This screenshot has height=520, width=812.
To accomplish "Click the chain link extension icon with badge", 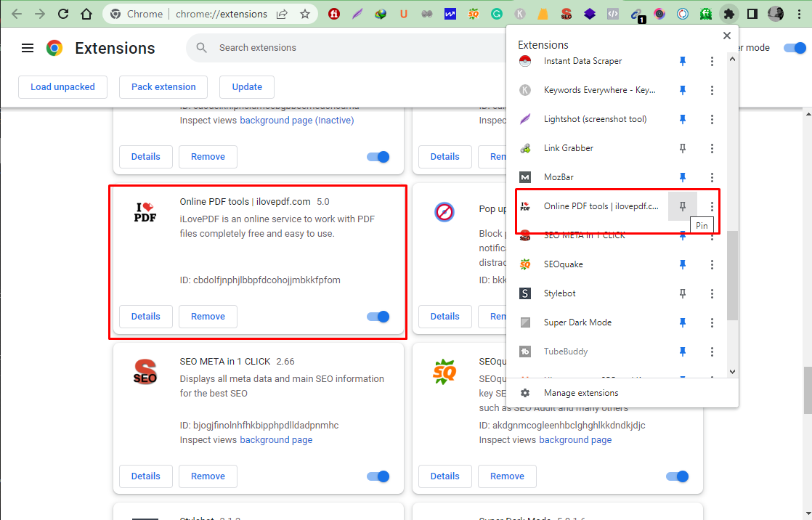I will [x=637, y=15].
